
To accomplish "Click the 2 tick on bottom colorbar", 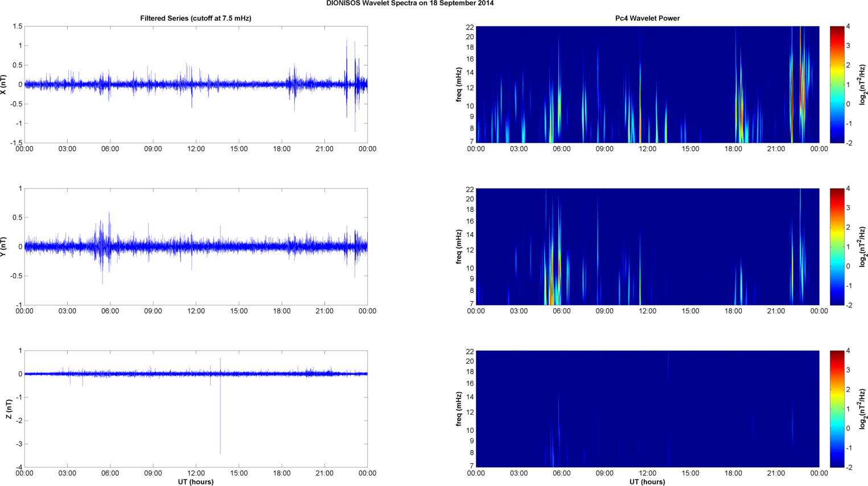I will tap(848, 389).
